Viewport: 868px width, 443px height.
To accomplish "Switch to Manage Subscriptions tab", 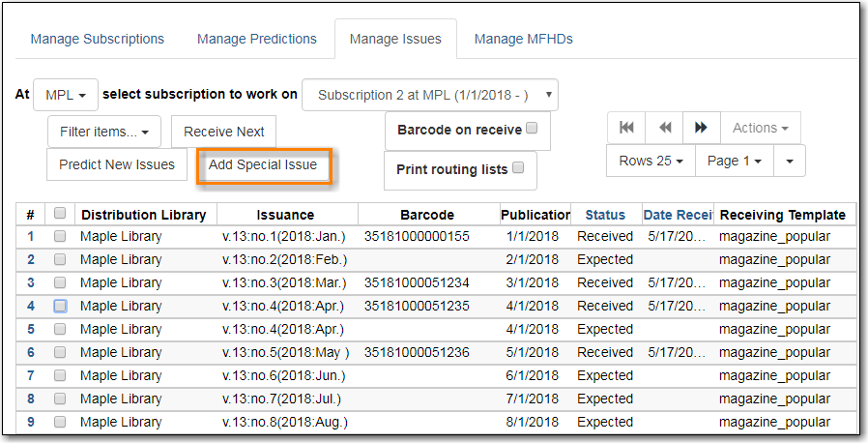I will pyautogui.click(x=98, y=40).
